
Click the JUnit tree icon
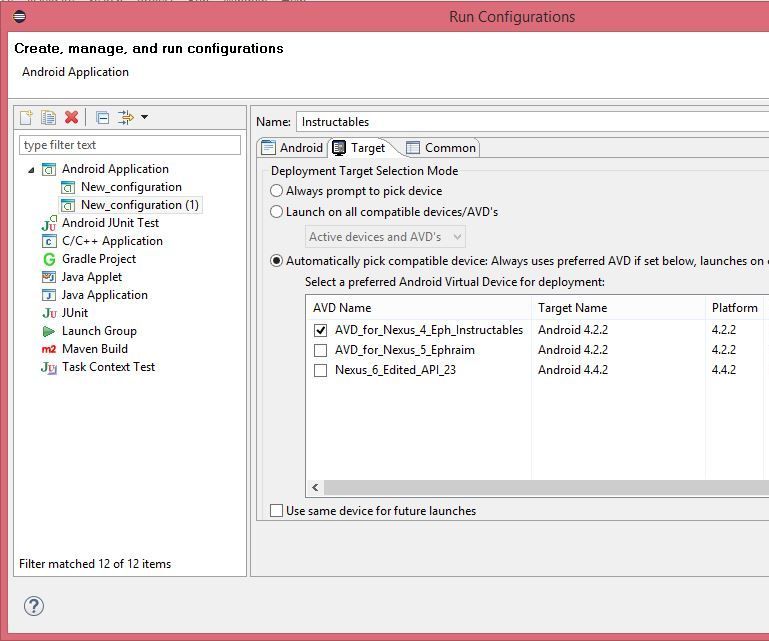pos(49,313)
